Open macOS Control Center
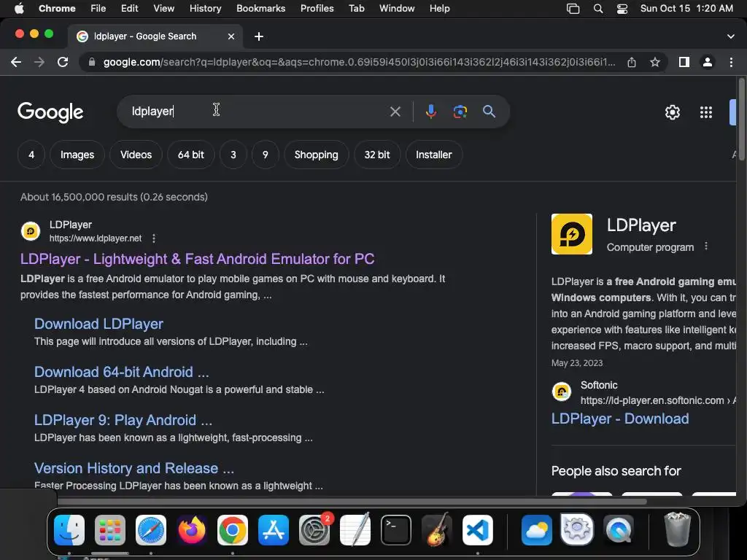Image resolution: width=747 pixels, height=560 pixels. [x=622, y=9]
